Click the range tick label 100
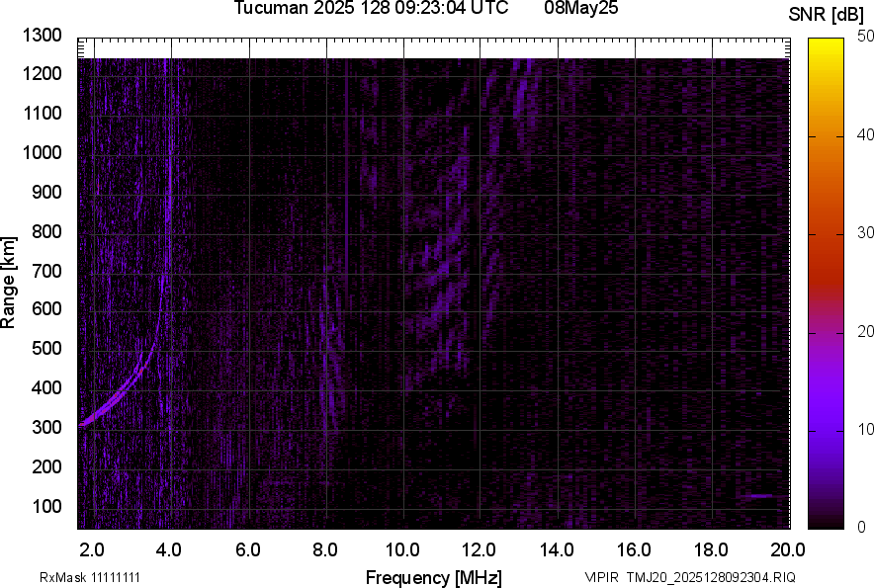The image size is (874, 588). coord(46,506)
